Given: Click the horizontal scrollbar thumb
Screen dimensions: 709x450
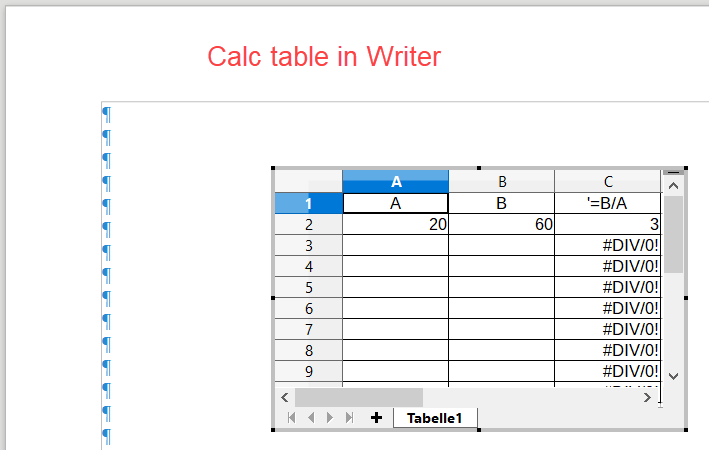Looking at the screenshot, I should click(x=359, y=398).
